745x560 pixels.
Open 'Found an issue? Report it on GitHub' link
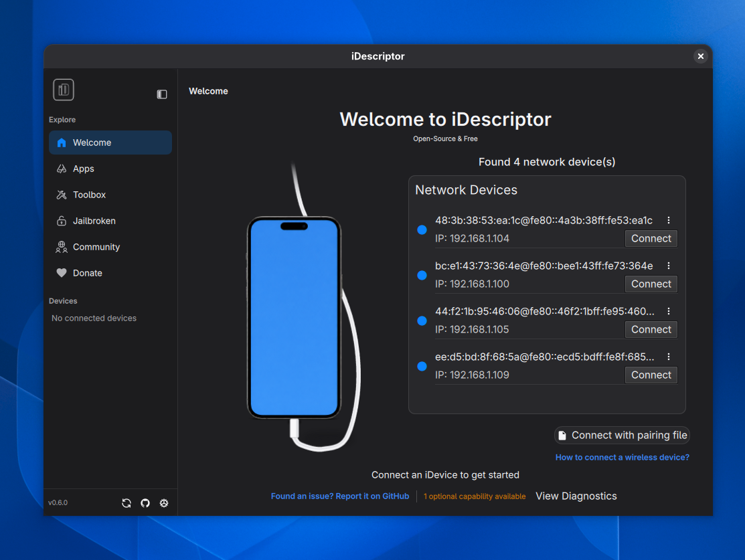[340, 496]
